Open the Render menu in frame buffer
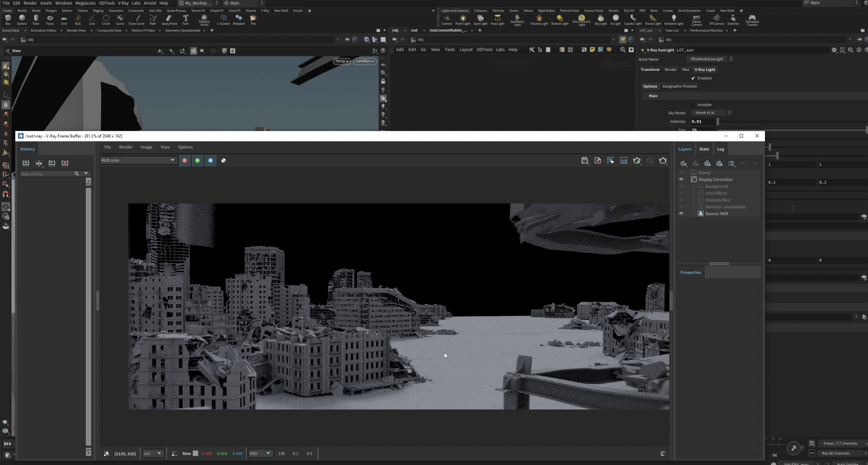Screen dimensions: 868x465 (125, 147)
